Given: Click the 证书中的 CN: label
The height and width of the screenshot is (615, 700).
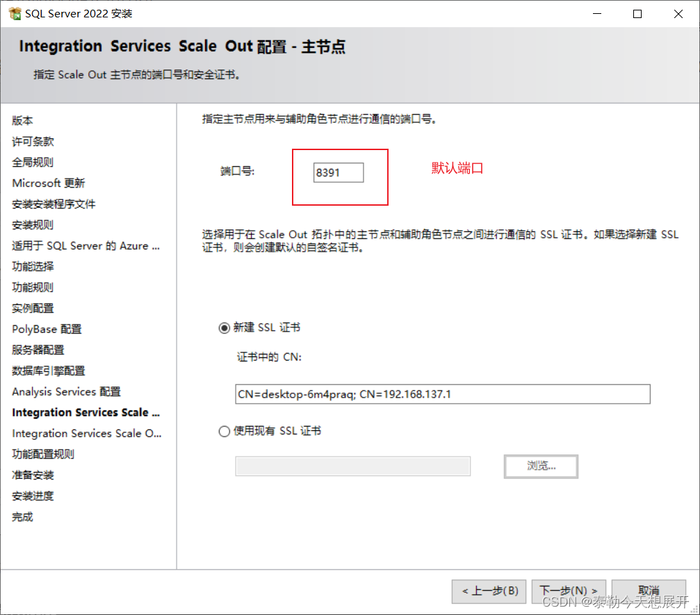Looking at the screenshot, I should (269, 357).
